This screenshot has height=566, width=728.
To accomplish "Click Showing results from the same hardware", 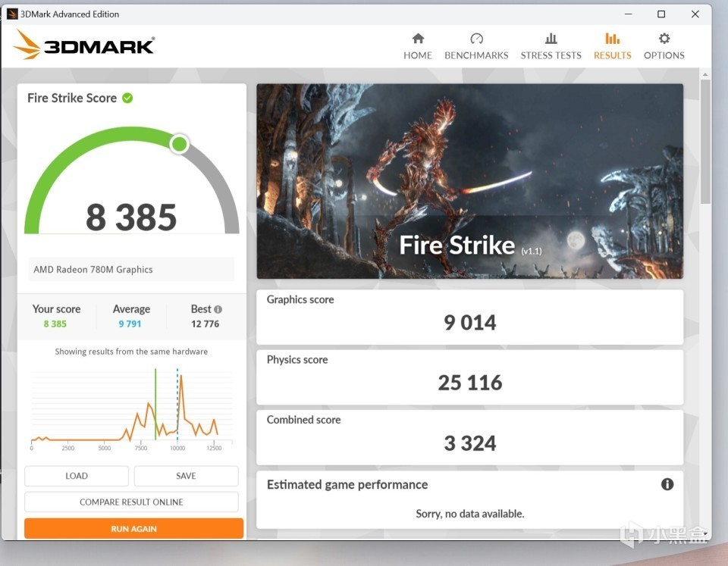I will click(x=131, y=352).
